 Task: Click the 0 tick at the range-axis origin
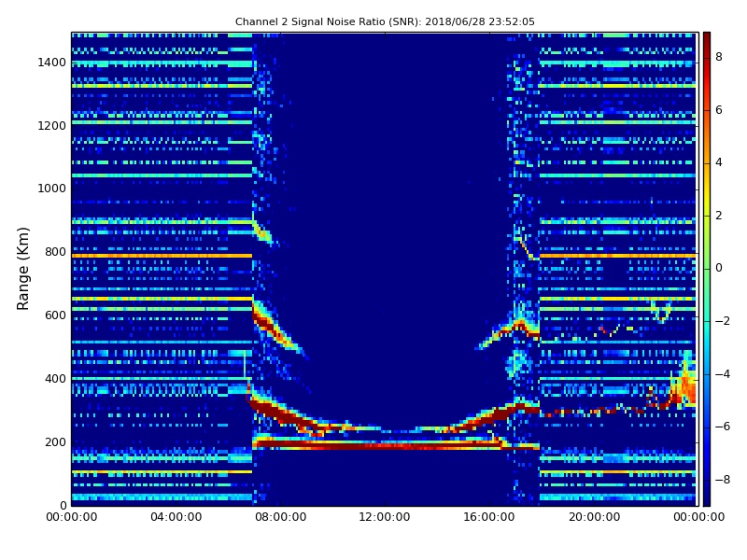pyautogui.click(x=63, y=505)
